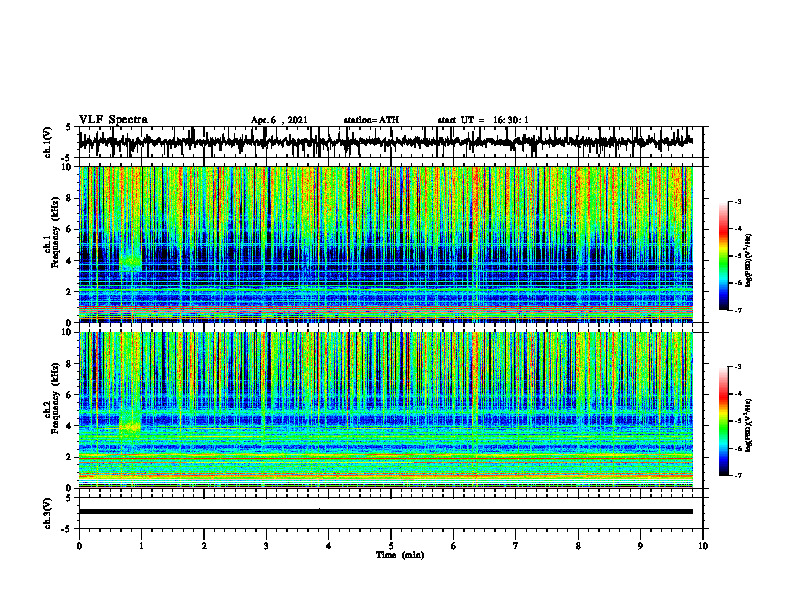The width and height of the screenshot is (792, 612).
Task: Click the "Time (min)" x-axis label
Action: click(x=400, y=555)
